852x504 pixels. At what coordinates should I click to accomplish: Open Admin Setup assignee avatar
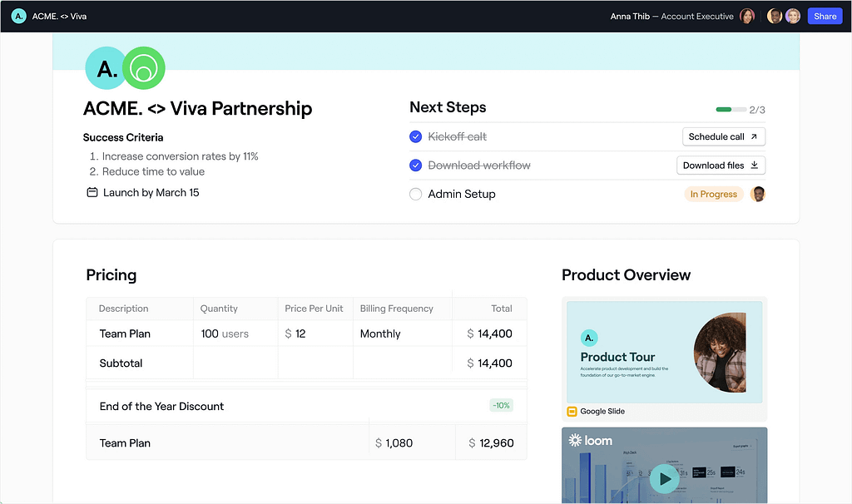click(x=758, y=194)
